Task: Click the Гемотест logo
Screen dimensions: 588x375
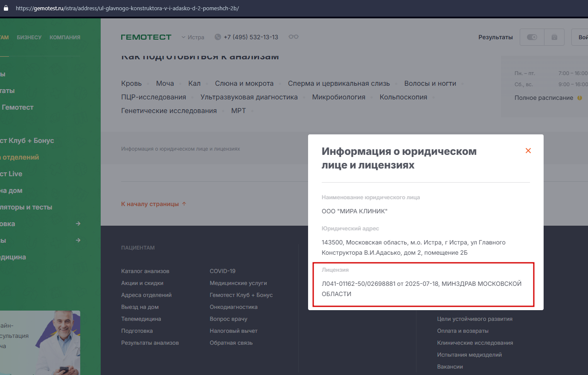Action: click(146, 37)
